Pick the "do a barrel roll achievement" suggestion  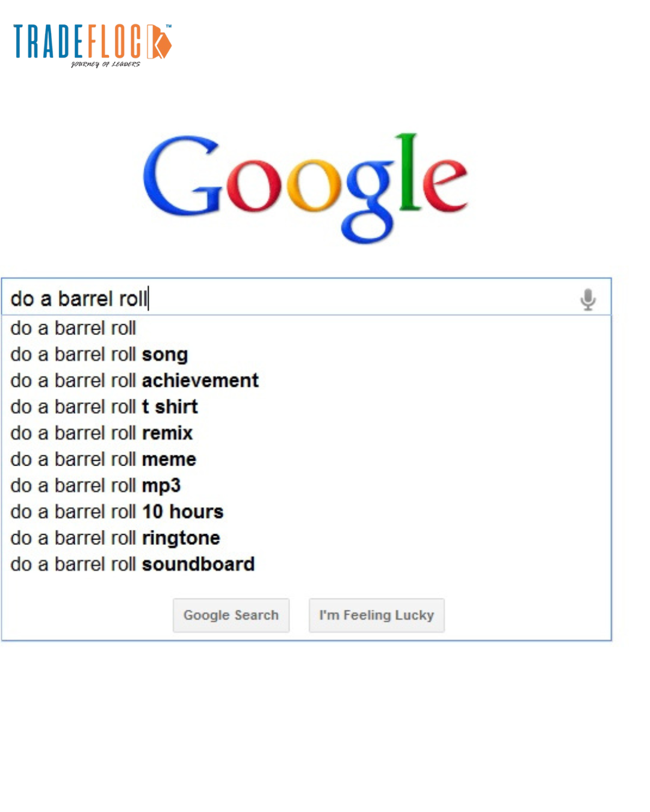tap(134, 381)
